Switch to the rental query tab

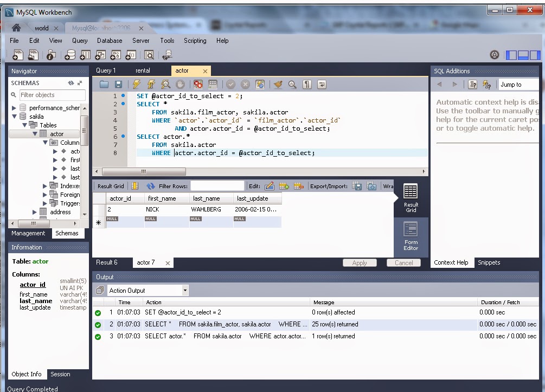(143, 70)
